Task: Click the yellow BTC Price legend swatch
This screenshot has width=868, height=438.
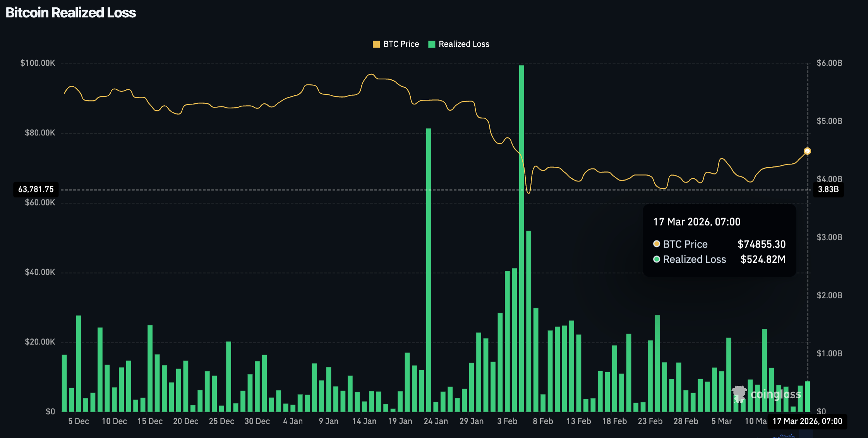Action: (x=376, y=44)
